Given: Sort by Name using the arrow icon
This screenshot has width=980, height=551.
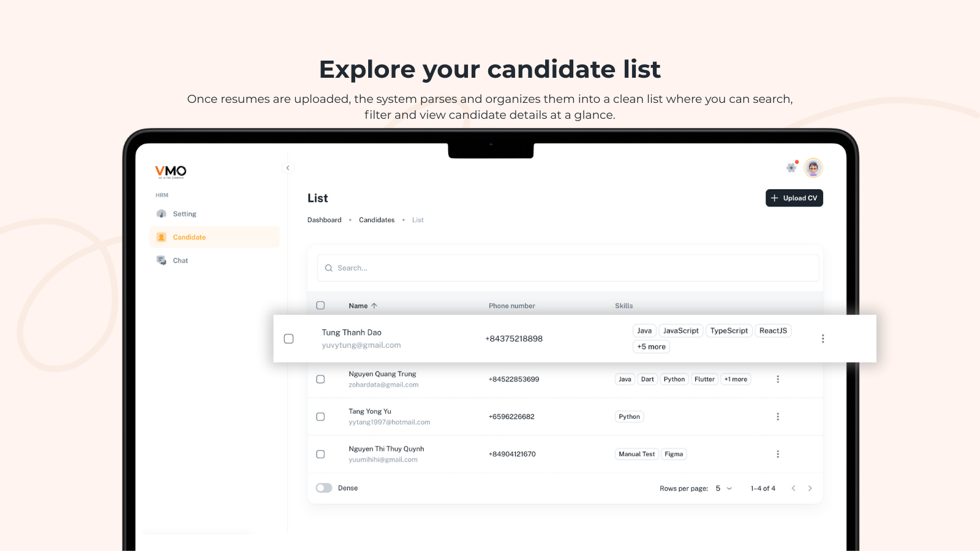Looking at the screenshot, I should point(374,305).
